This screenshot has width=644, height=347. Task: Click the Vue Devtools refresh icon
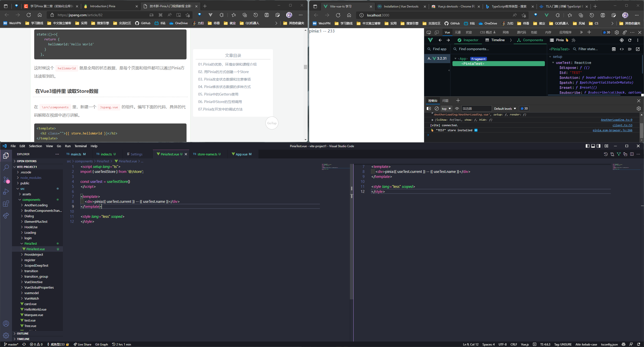(630, 40)
